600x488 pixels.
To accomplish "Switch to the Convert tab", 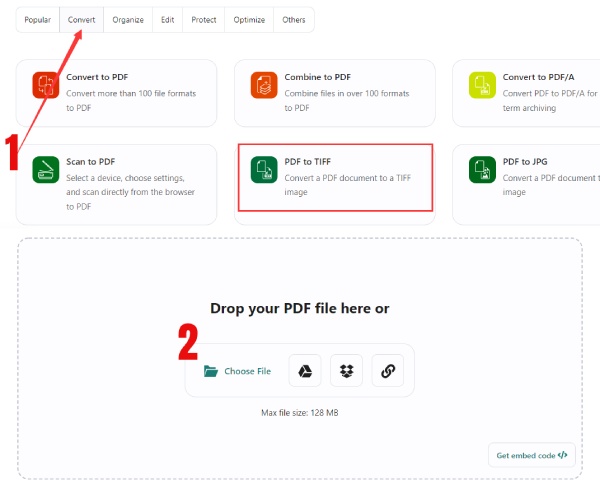I will 82,20.
